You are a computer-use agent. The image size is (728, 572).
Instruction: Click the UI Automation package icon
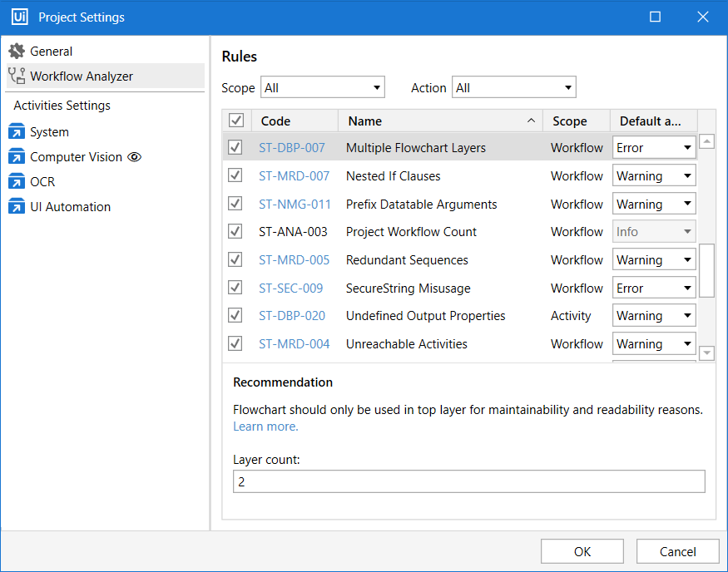[17, 207]
